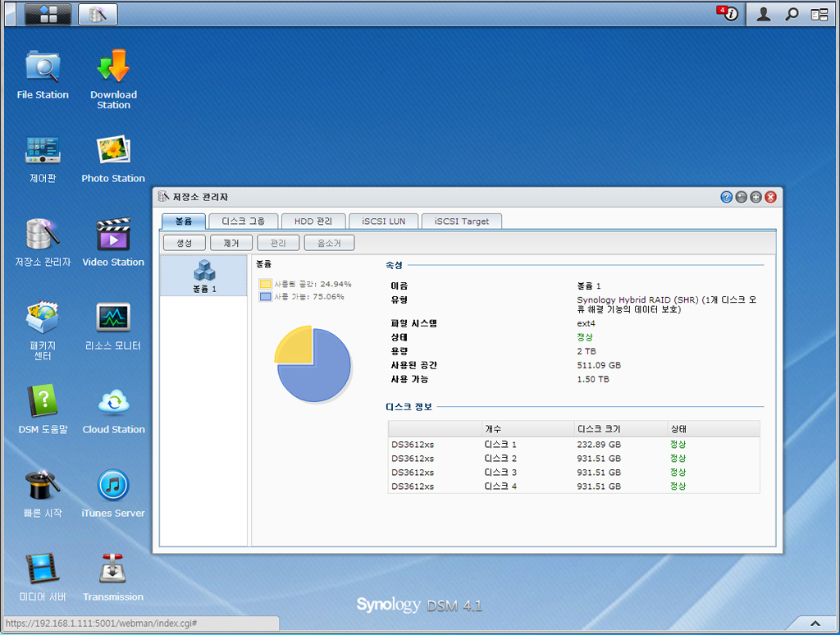Click the 상태 column header in disk table
The width and height of the screenshot is (840, 635).
pos(714,429)
